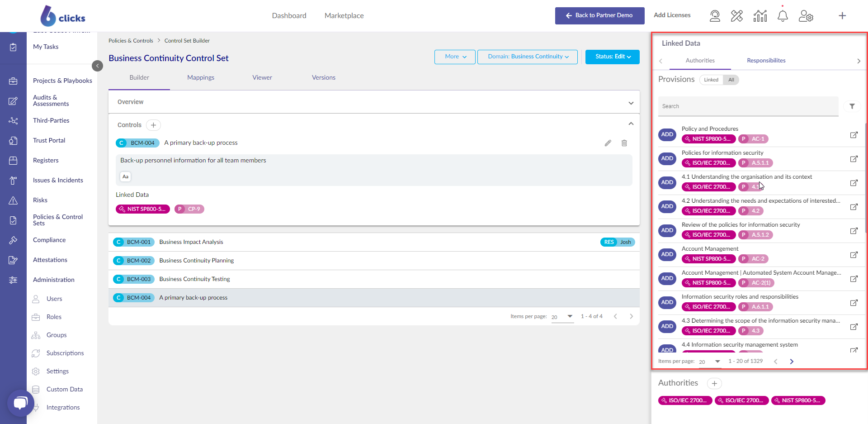Open Trust Portal in sidebar

point(49,141)
